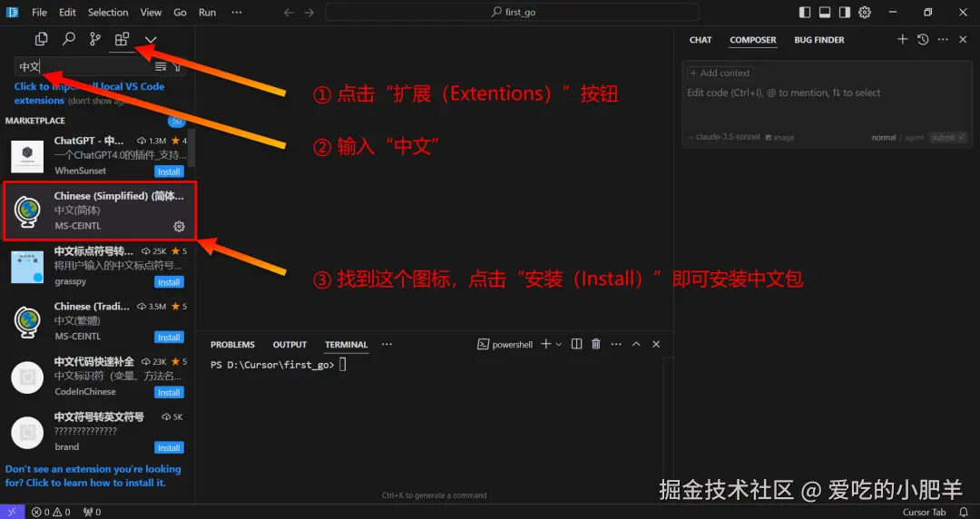Switch to the PROBLEMS panel tab
Image resolution: width=980 pixels, height=519 pixels.
pos(232,345)
